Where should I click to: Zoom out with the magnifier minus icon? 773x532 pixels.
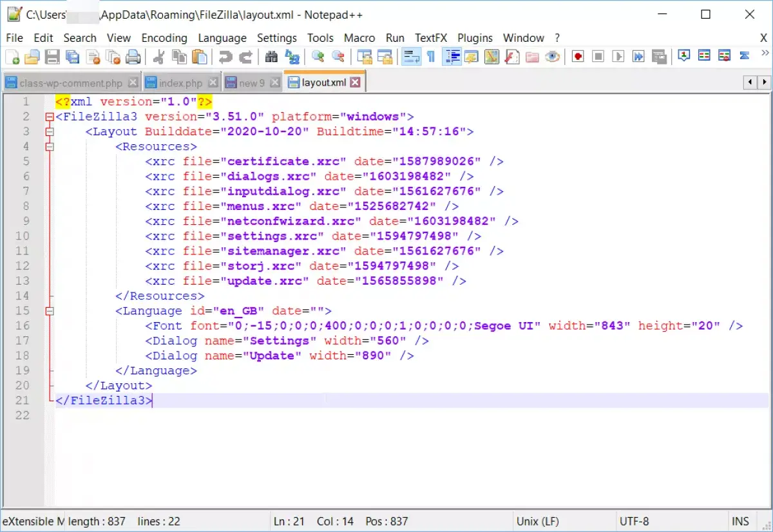(338, 57)
